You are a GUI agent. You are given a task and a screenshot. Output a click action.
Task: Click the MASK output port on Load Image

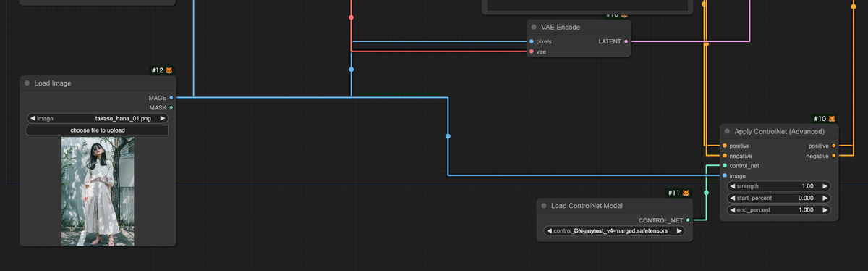point(171,107)
